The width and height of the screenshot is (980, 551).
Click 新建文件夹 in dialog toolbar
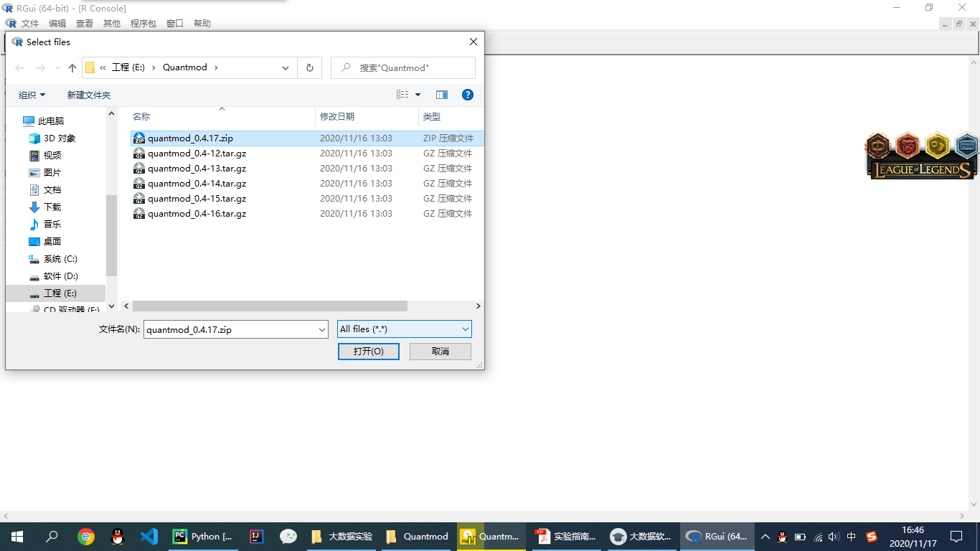[x=88, y=95]
